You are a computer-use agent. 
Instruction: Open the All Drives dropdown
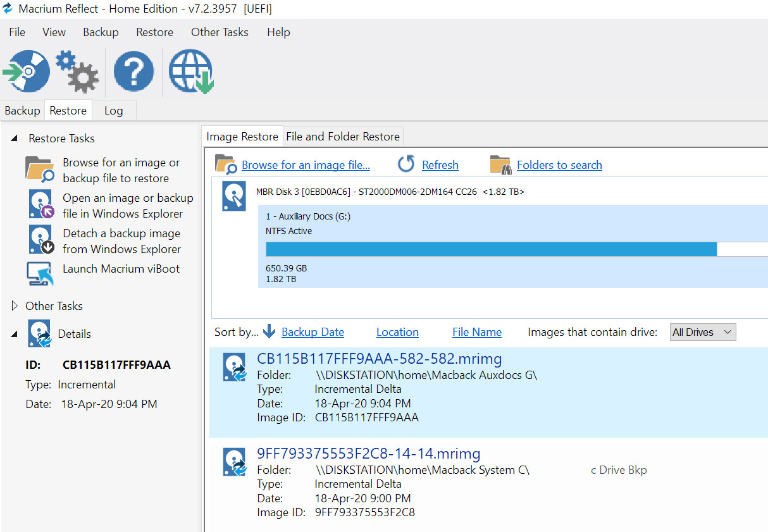[x=702, y=332]
